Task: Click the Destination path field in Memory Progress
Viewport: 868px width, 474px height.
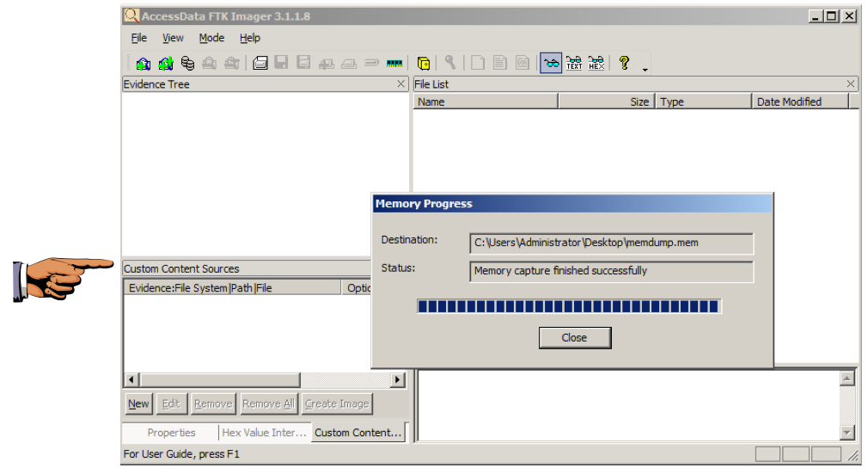Action: coord(611,243)
